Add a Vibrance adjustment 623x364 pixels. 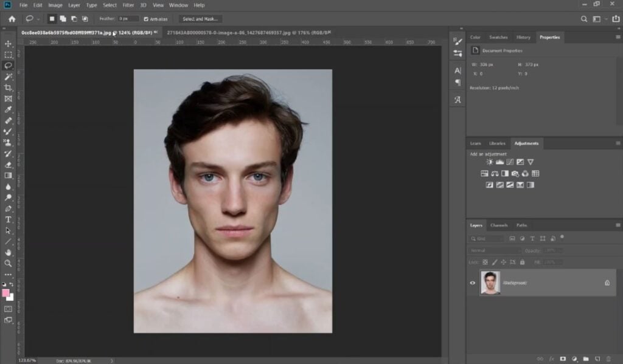pos(531,162)
